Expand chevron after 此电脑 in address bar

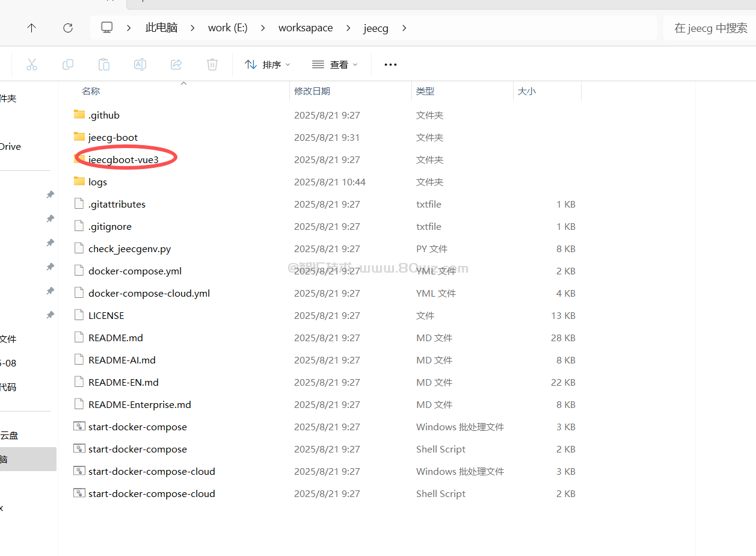[x=192, y=28]
